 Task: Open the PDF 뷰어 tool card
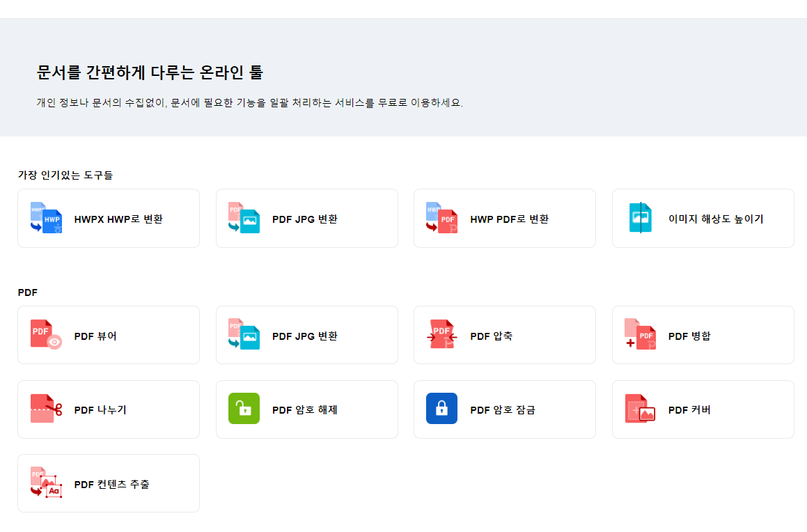108,334
